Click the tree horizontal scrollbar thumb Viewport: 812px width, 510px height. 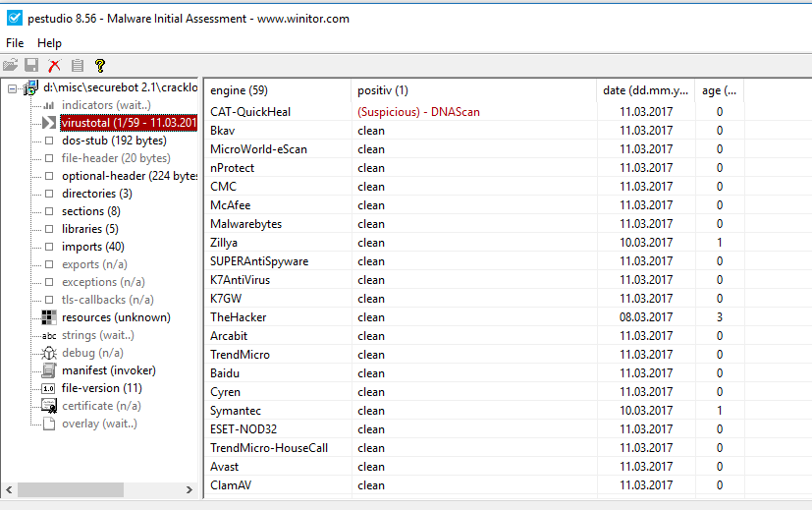tap(71, 489)
